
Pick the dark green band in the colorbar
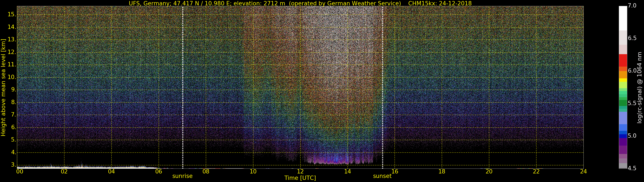[x=623, y=103]
